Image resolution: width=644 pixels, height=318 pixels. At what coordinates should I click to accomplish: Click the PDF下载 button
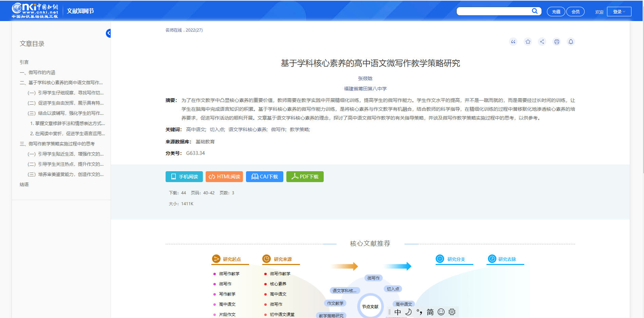[x=305, y=177]
